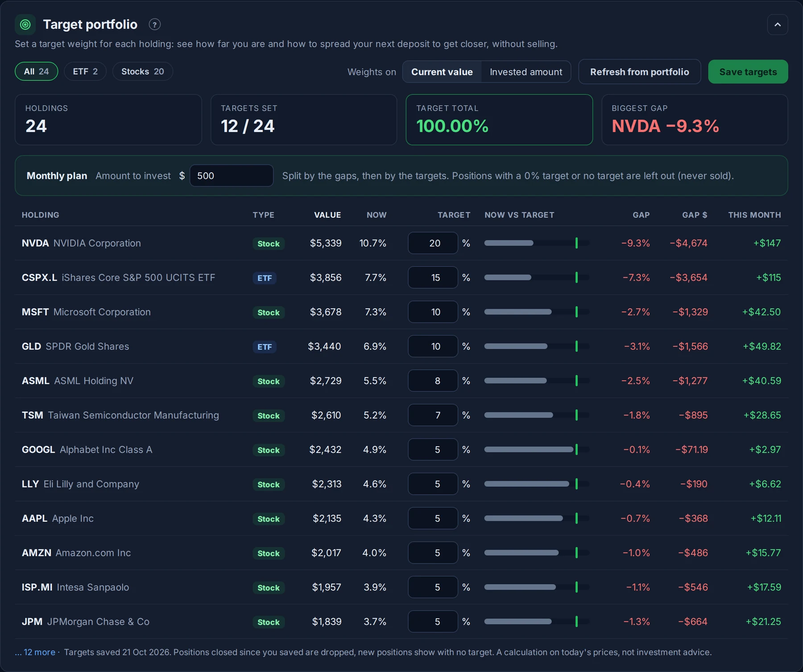
Task: Click AAPL gap value −$368
Action: pyautogui.click(x=693, y=519)
